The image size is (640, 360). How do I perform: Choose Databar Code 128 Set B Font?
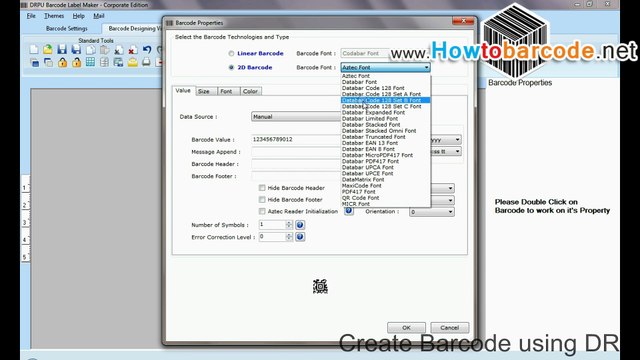click(386, 100)
